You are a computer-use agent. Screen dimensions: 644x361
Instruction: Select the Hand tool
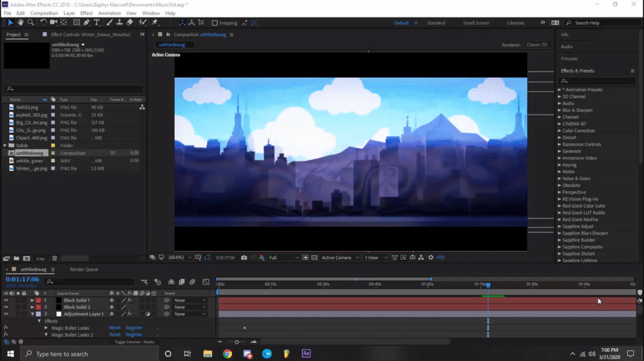(x=20, y=23)
